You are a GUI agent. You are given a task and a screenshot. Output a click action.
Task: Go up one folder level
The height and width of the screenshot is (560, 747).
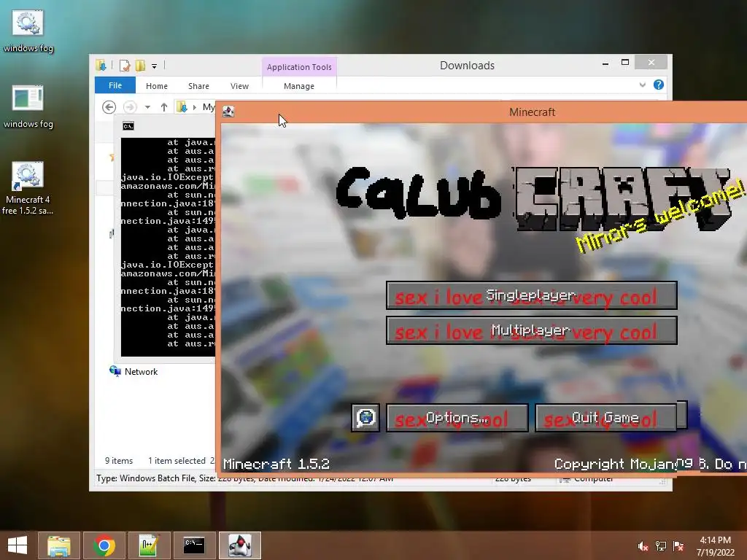(x=164, y=107)
